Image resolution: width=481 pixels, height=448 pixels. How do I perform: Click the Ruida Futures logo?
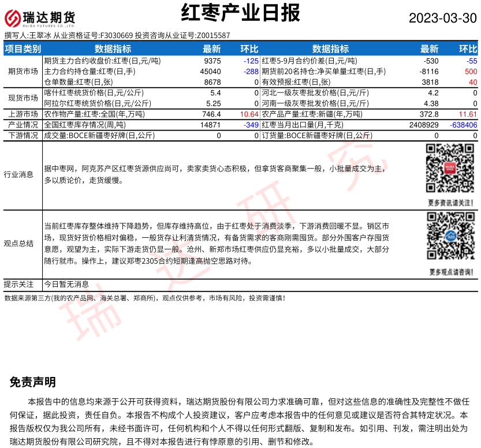[40, 17]
